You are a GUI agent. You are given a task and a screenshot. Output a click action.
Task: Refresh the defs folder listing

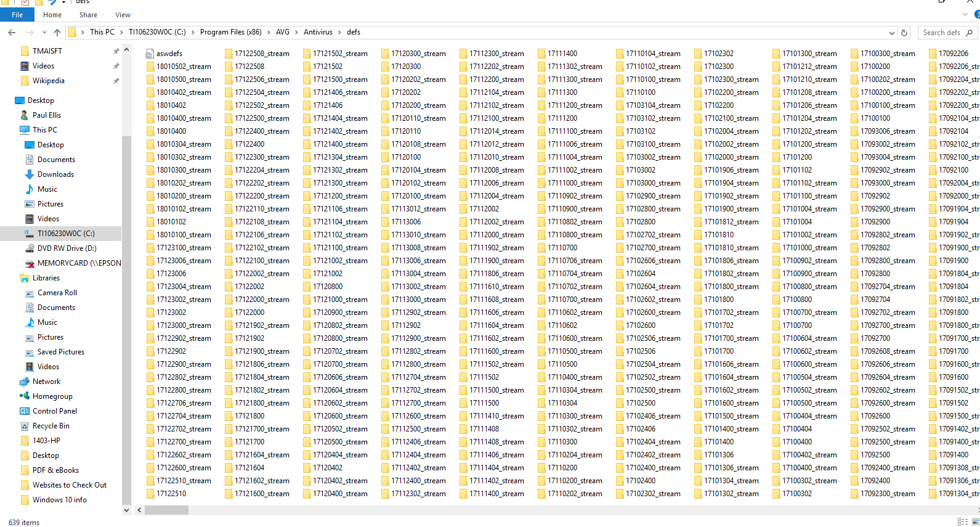tap(904, 33)
